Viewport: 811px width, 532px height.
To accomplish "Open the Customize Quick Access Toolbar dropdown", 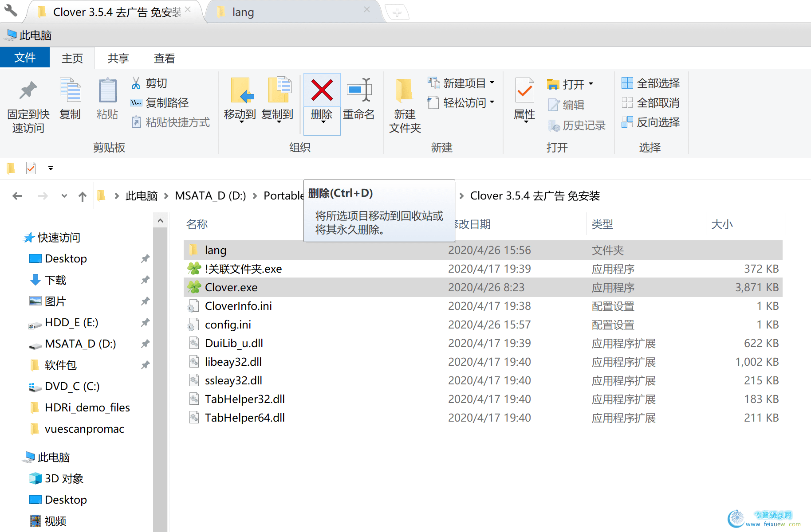I will click(51, 168).
